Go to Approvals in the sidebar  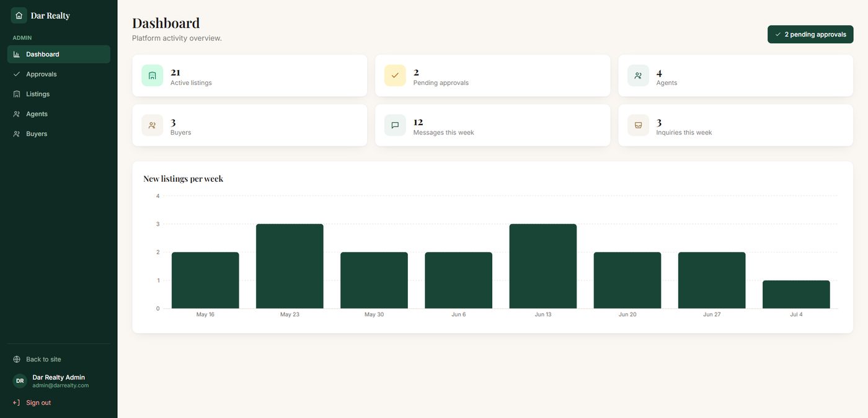point(59,74)
